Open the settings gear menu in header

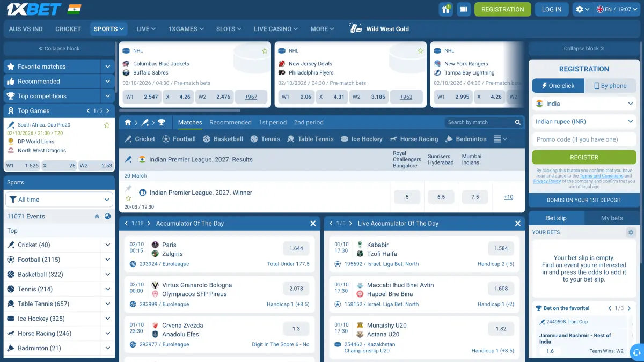click(582, 9)
